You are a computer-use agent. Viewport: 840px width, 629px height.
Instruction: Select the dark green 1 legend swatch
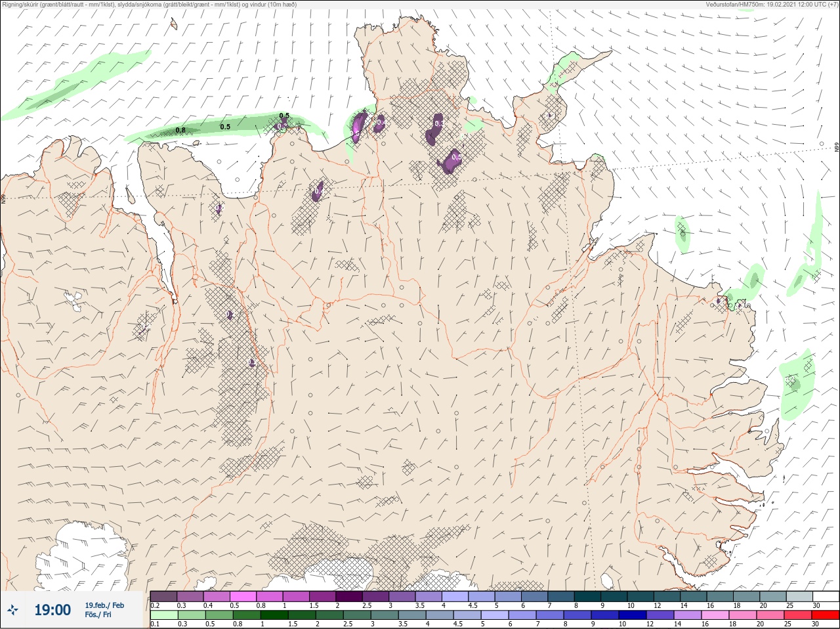274,615
